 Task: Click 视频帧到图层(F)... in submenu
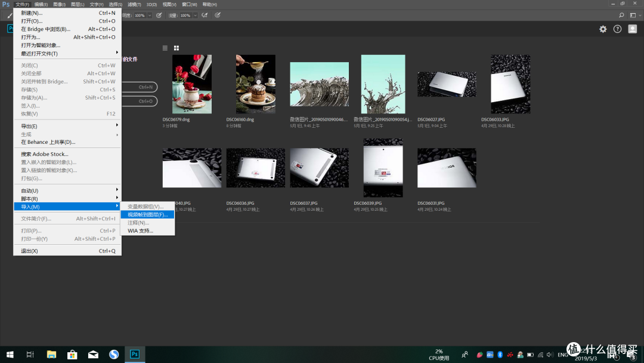tap(147, 214)
